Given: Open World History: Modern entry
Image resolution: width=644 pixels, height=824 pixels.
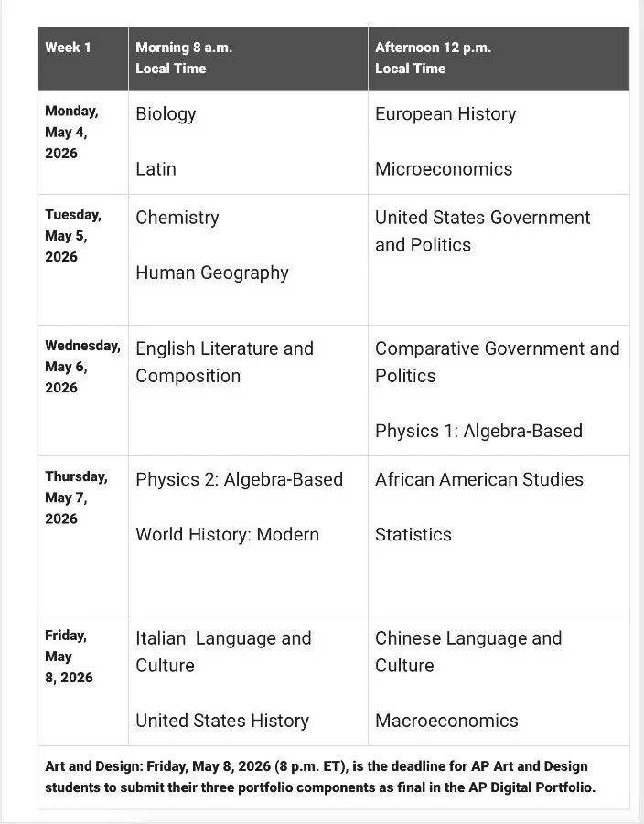Looking at the screenshot, I should tap(227, 534).
